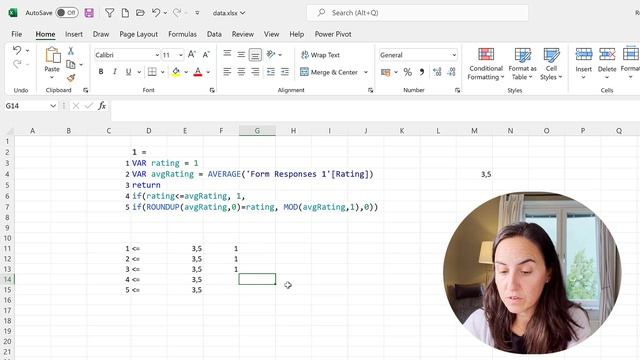Open the Font group dialog launcher
Viewport: 640px width, 360px height.
pyautogui.click(x=212, y=90)
